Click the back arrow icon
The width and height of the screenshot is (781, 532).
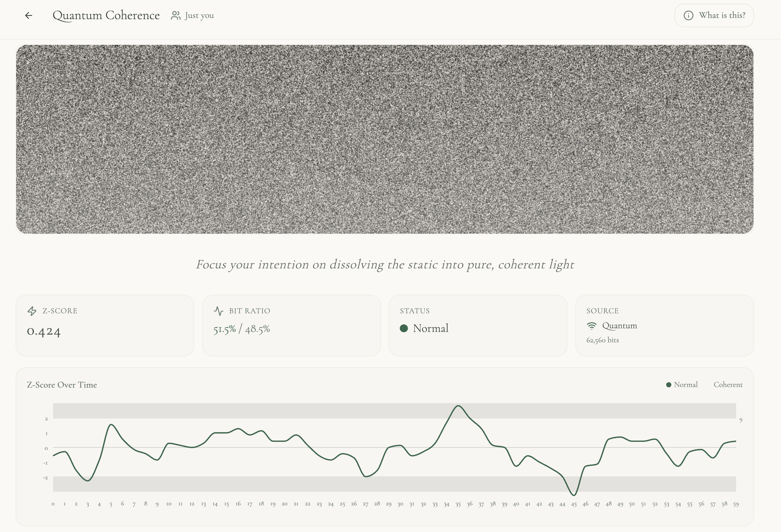click(x=28, y=16)
